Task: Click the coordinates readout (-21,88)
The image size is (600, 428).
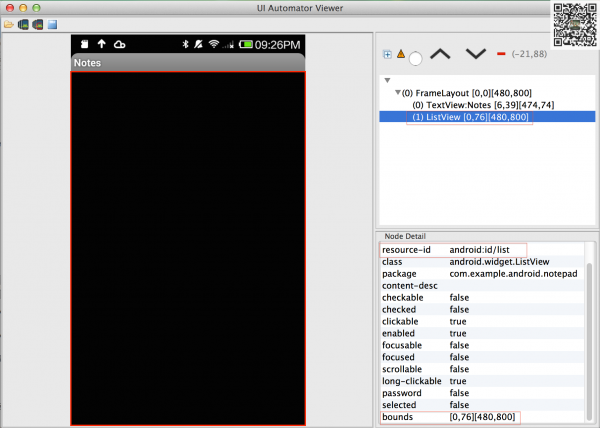Action: click(x=529, y=54)
